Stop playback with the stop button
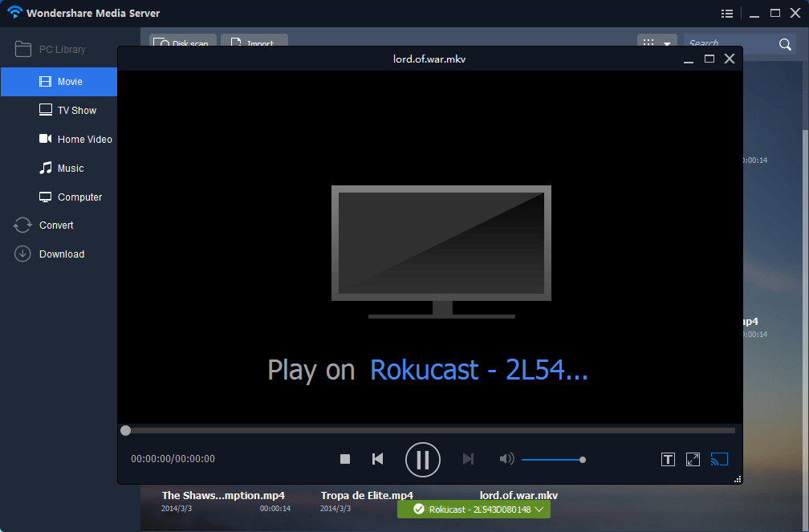The image size is (809, 532). click(345, 459)
